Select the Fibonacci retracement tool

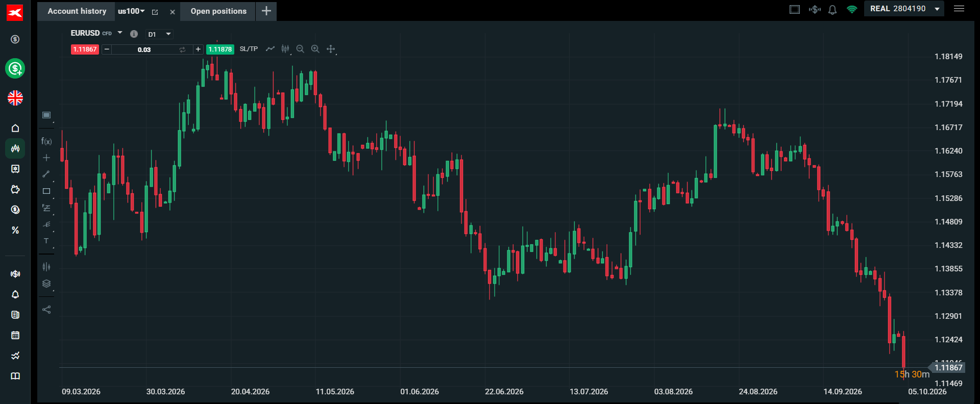46,208
